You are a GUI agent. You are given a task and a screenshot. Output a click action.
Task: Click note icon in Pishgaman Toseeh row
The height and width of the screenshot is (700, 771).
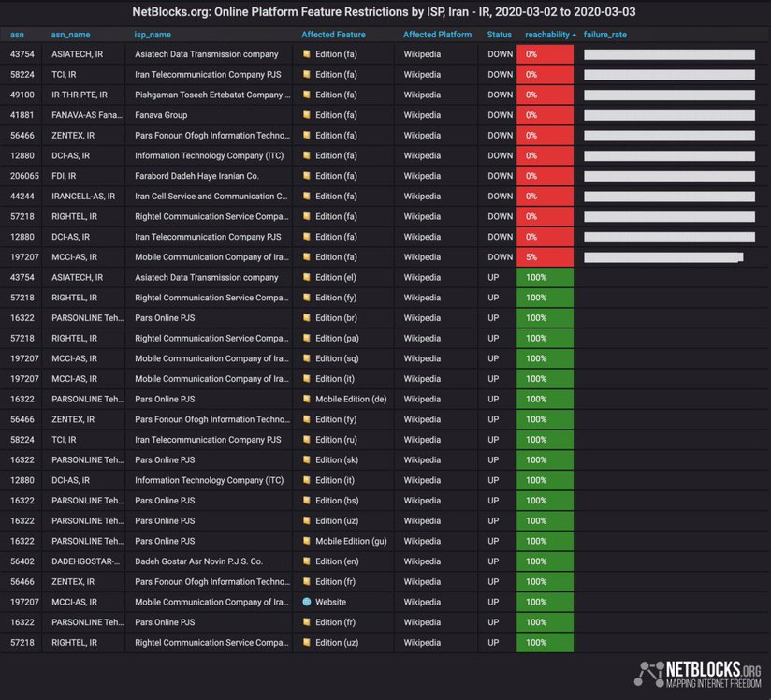click(307, 95)
